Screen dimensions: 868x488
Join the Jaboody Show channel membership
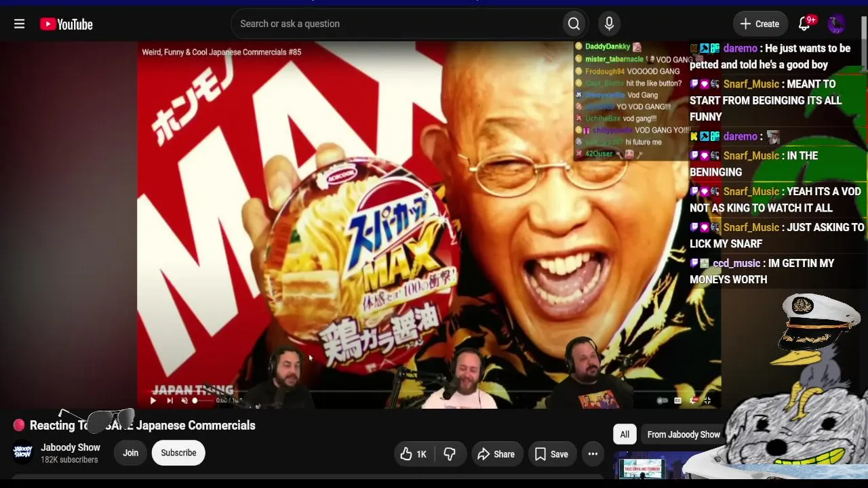[x=130, y=453]
